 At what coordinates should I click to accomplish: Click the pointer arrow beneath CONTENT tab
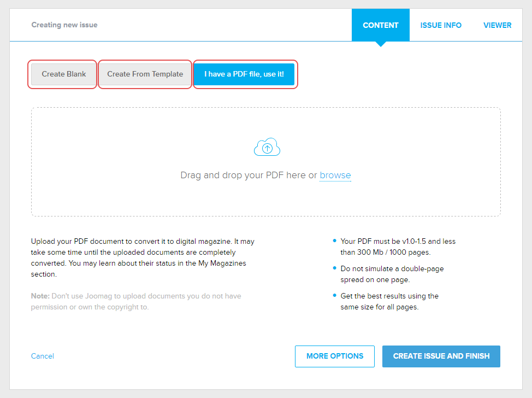click(x=380, y=44)
